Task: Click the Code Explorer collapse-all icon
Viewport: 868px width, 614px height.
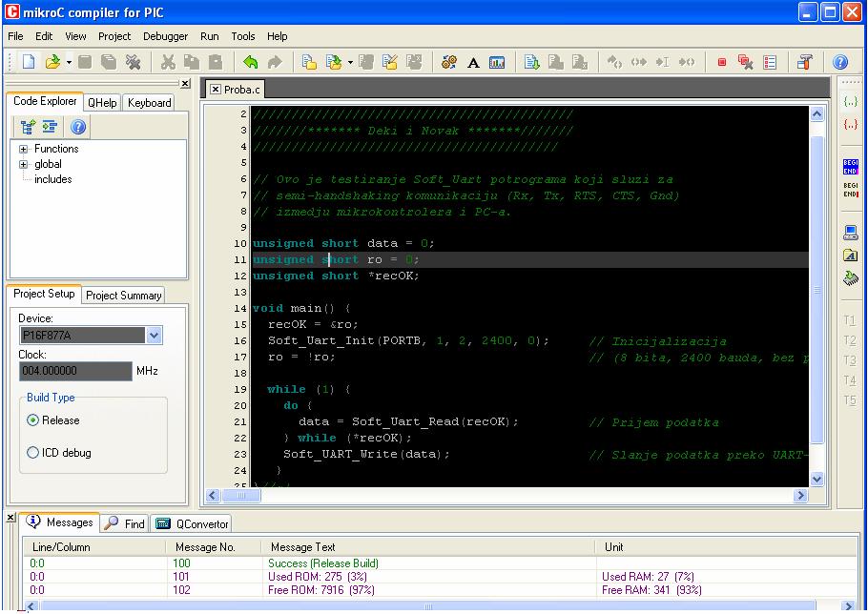Action: [50, 127]
